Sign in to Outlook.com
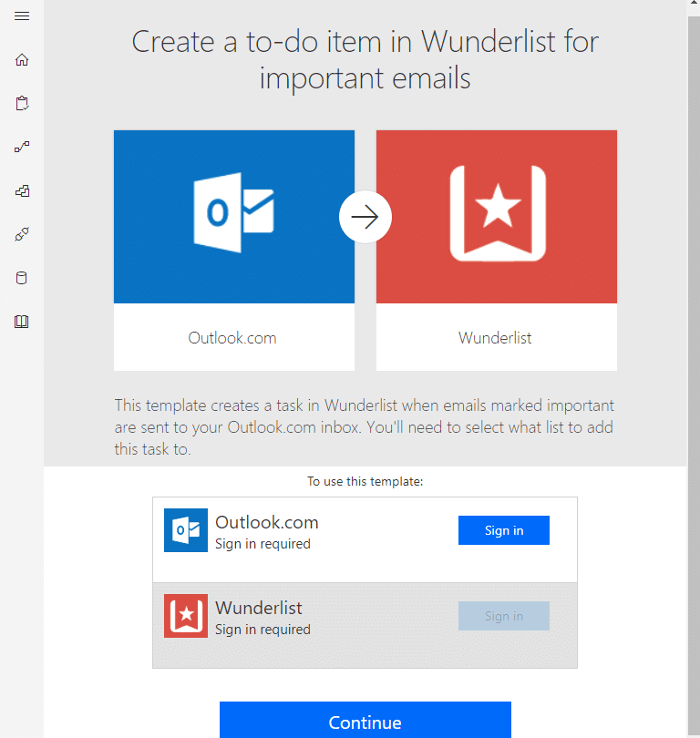The width and height of the screenshot is (700, 738). 504,530
